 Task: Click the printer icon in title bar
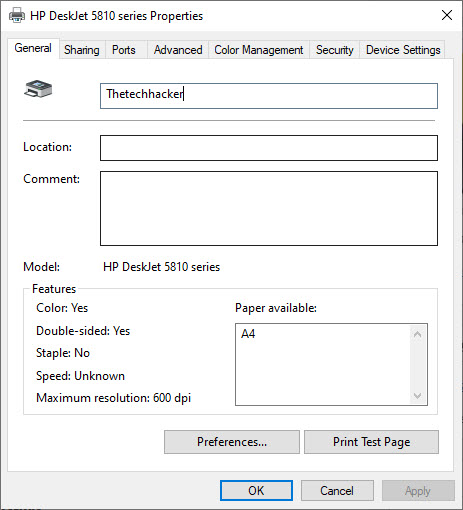click(x=17, y=16)
